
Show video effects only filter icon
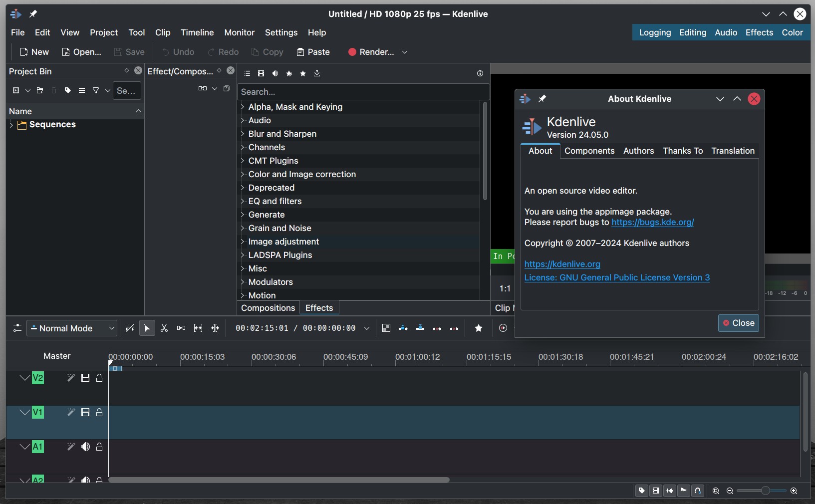tap(261, 73)
